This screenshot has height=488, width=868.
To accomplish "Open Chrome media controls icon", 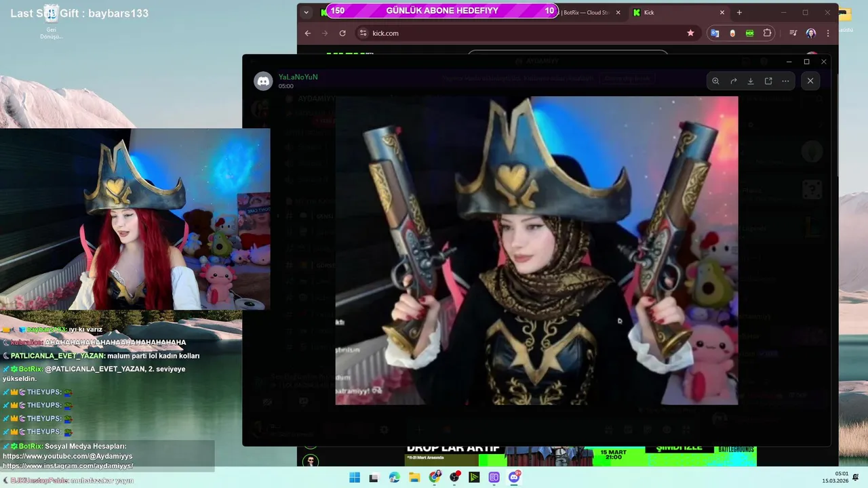I will [793, 33].
